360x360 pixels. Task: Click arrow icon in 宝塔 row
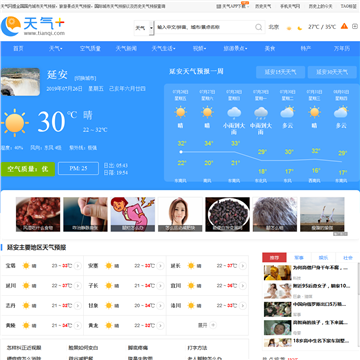pos(78,266)
